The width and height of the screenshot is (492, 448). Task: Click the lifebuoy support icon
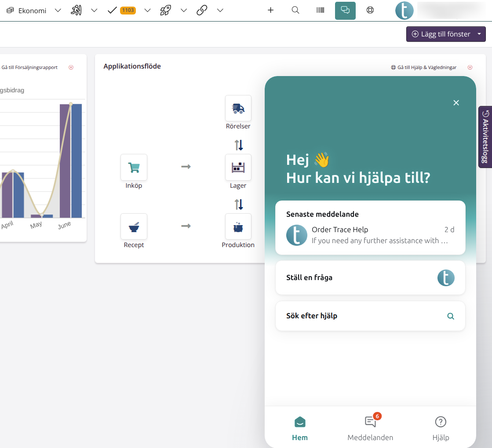[370, 11]
